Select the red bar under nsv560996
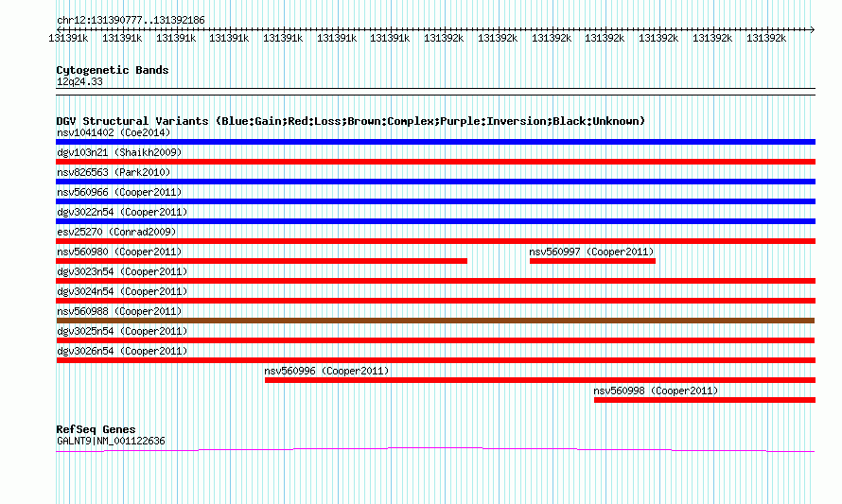 click(x=540, y=380)
